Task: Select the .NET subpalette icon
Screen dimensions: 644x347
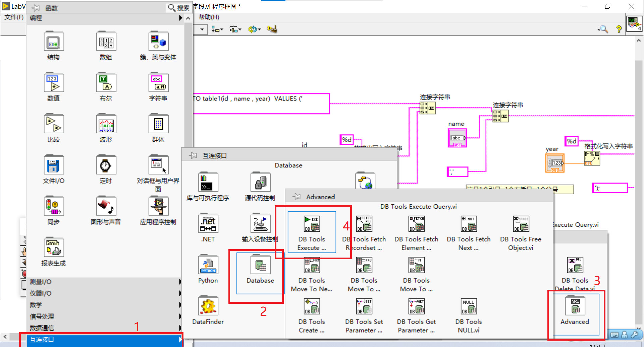Action: click(208, 223)
